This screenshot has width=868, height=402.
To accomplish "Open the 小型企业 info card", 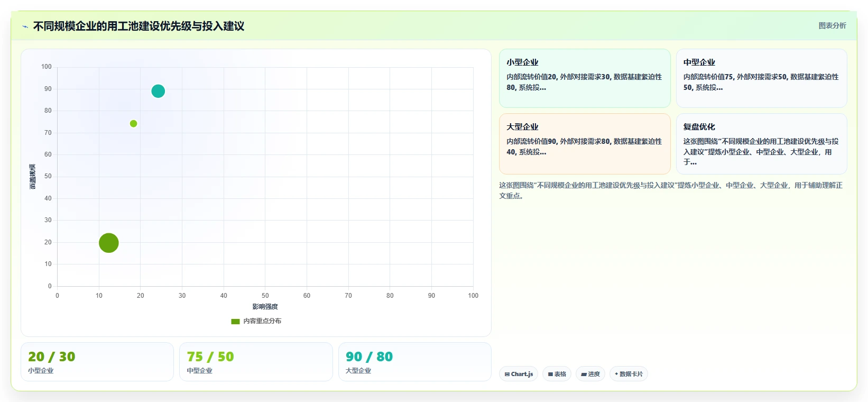I will (x=585, y=78).
